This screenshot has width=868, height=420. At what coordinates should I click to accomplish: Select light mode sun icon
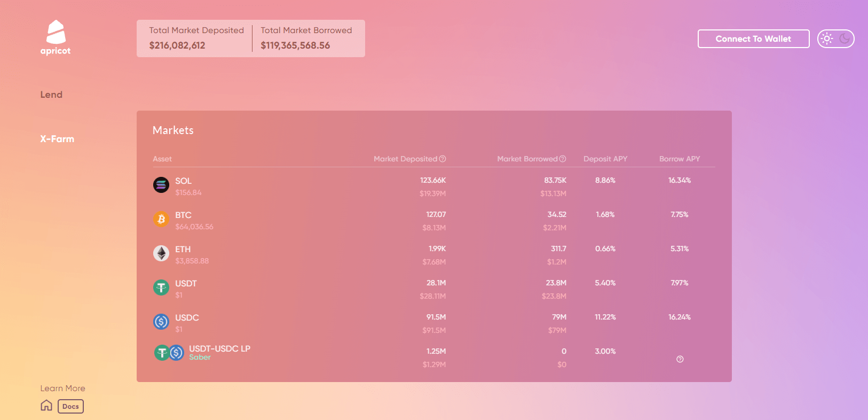[x=827, y=38]
